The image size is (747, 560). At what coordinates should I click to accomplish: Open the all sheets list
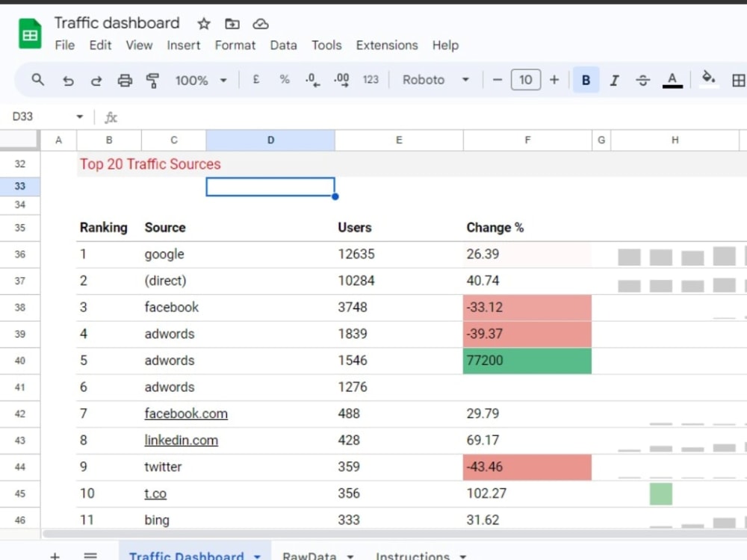click(90, 556)
